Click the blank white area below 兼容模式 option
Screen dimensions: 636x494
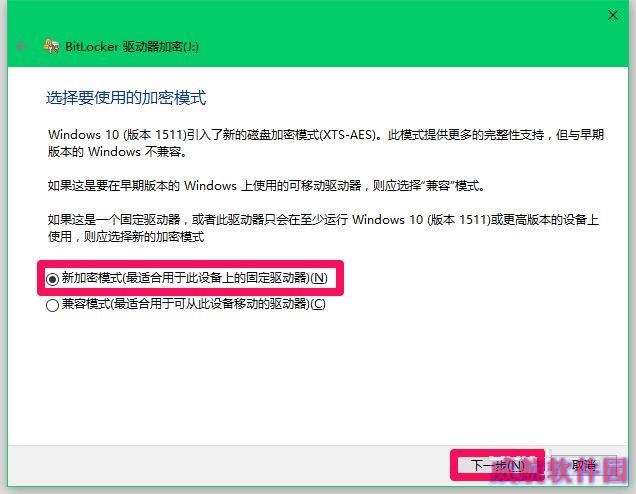coord(316,377)
